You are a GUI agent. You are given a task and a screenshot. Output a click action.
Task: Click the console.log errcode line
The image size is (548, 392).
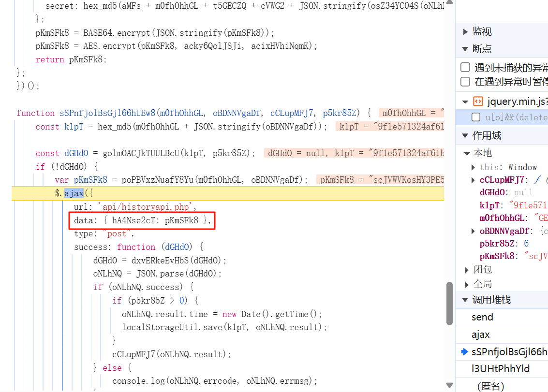(215, 381)
